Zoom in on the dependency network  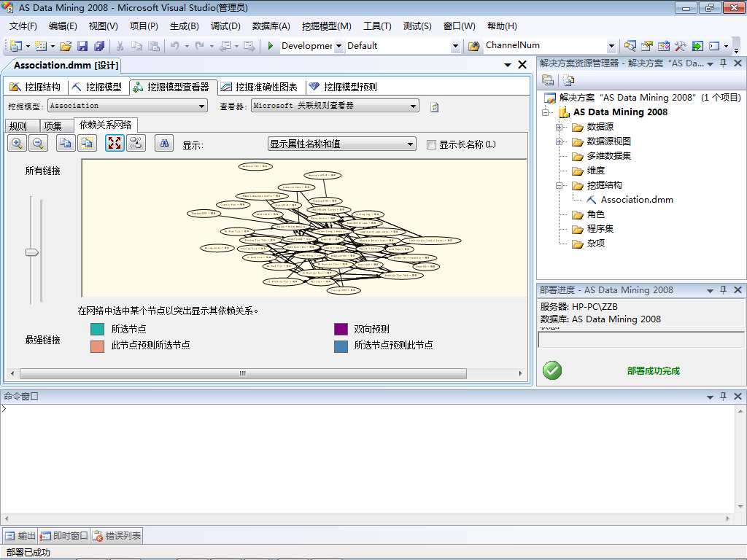(x=18, y=144)
